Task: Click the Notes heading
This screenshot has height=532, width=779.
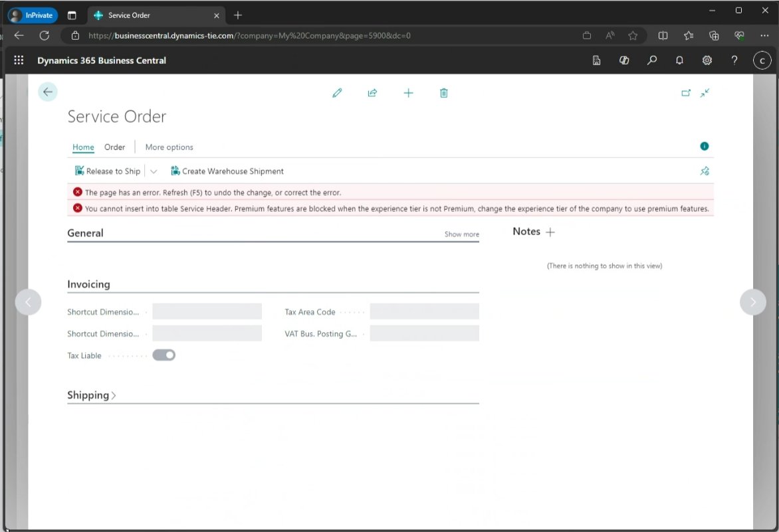Action: pyautogui.click(x=526, y=231)
